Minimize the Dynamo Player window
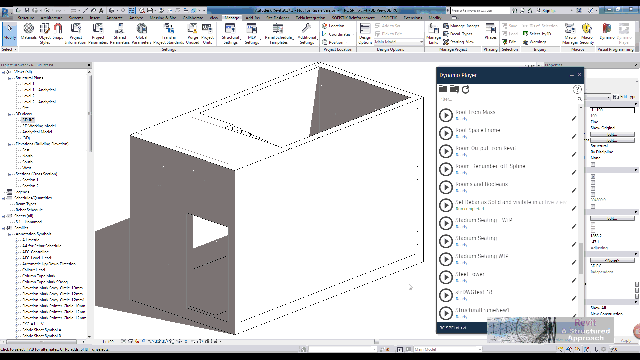The width and height of the screenshot is (640, 360). coord(571,75)
